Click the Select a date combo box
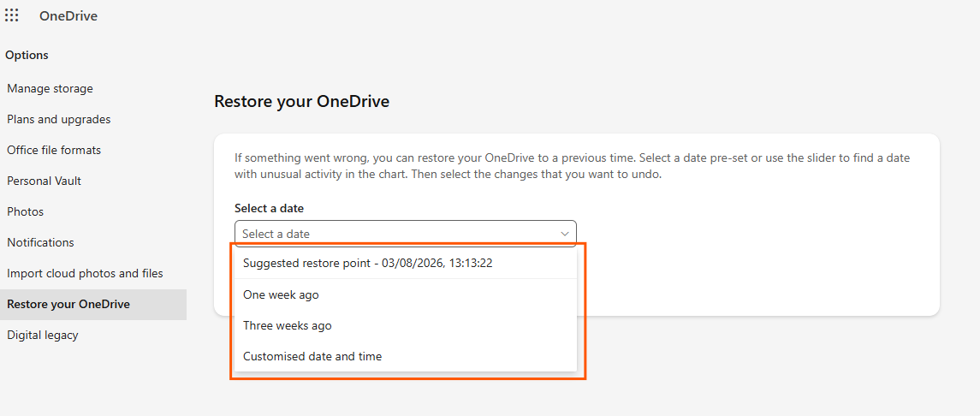 pyautogui.click(x=406, y=234)
